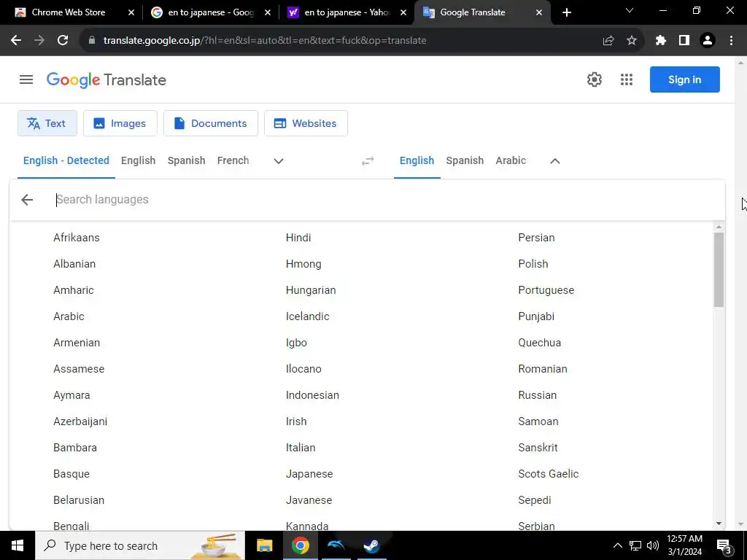747x560 pixels.
Task: Pick Portuguese from language list
Action: pyautogui.click(x=546, y=290)
